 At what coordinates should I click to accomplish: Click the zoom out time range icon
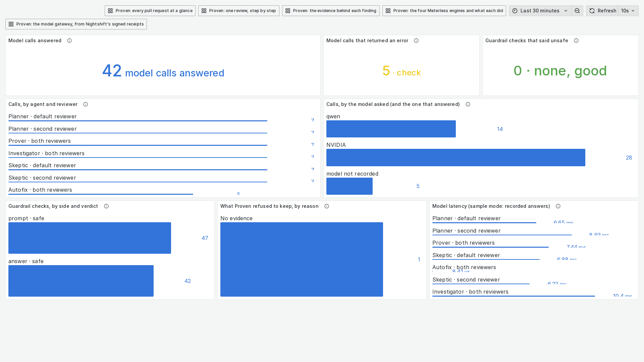tap(577, 11)
